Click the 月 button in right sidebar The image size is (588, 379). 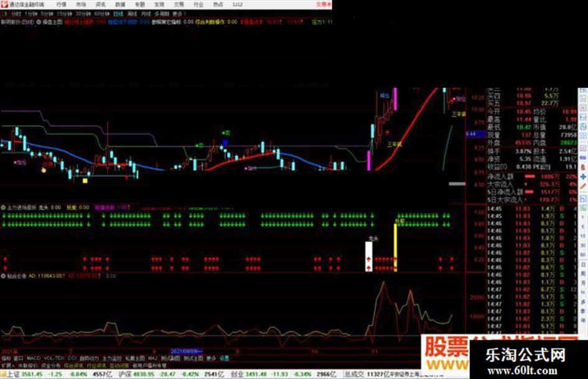(583, 283)
